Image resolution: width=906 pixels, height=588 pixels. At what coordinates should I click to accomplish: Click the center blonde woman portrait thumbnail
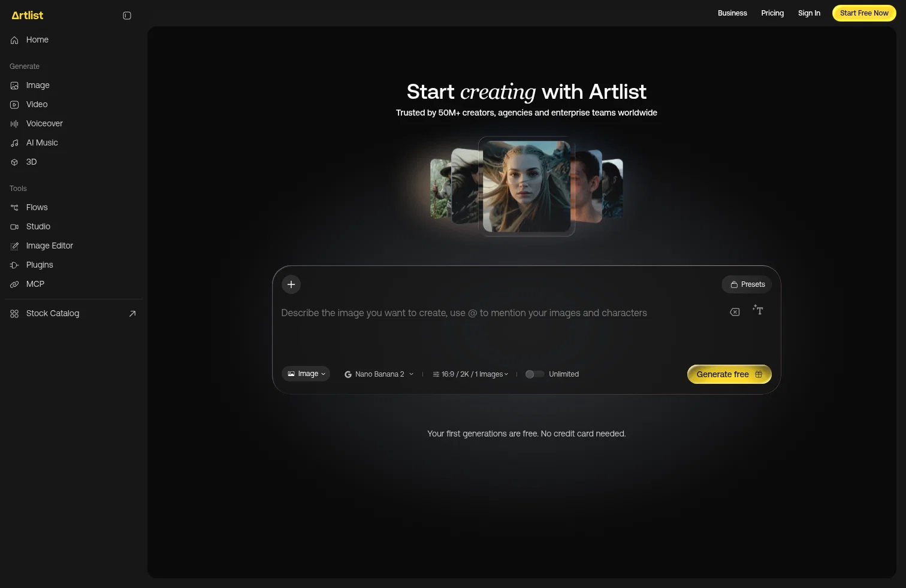coord(527,186)
